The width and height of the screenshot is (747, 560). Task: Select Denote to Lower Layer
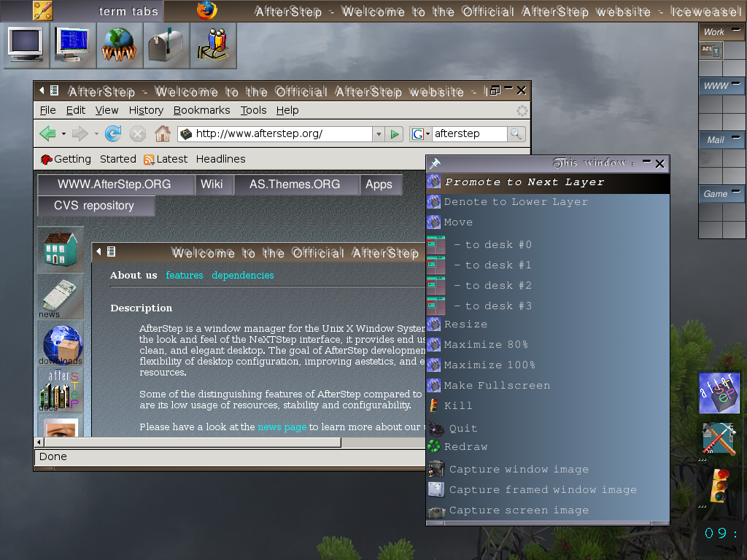[548, 202]
